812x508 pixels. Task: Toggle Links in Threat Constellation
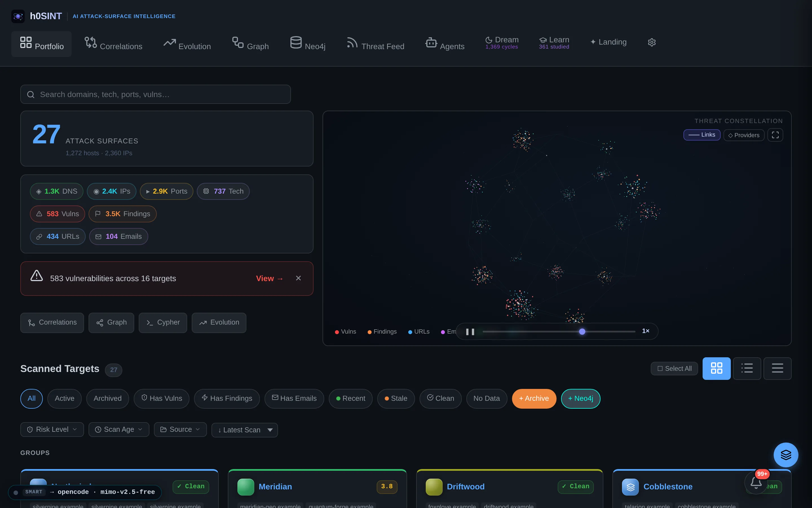702,135
